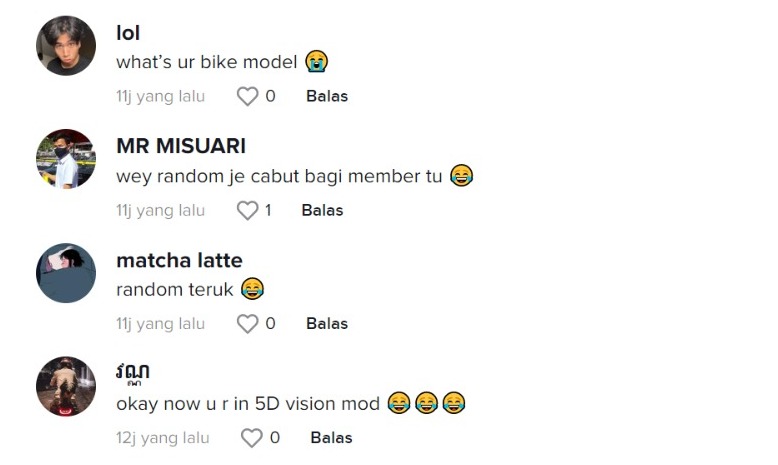Like MR MISUARI's comment
Image resolution: width=778 pixels, height=465 pixels.
247,210
